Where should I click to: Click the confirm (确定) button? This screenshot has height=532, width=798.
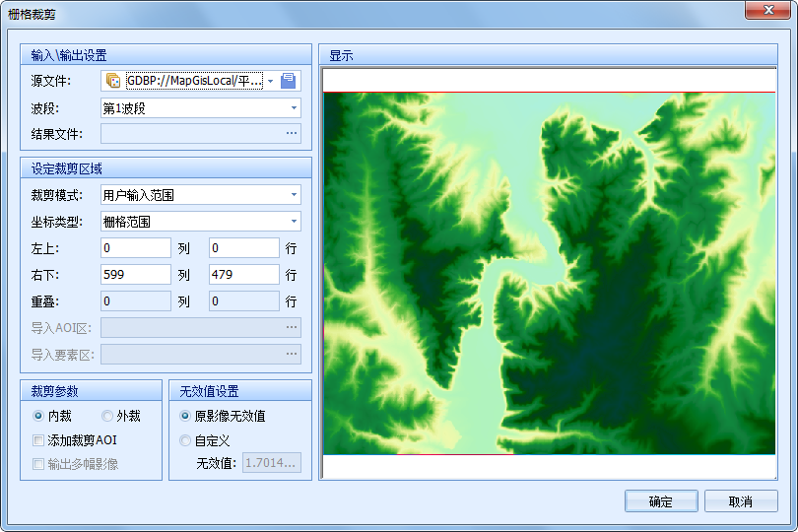click(661, 501)
